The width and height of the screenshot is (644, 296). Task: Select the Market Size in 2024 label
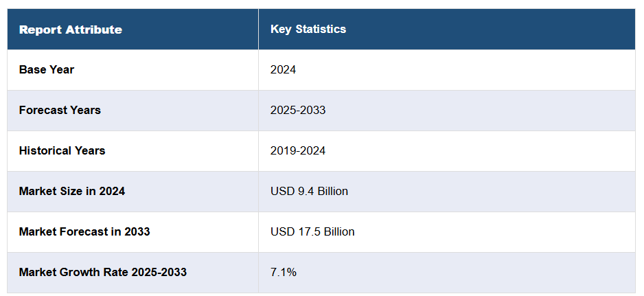(x=72, y=191)
